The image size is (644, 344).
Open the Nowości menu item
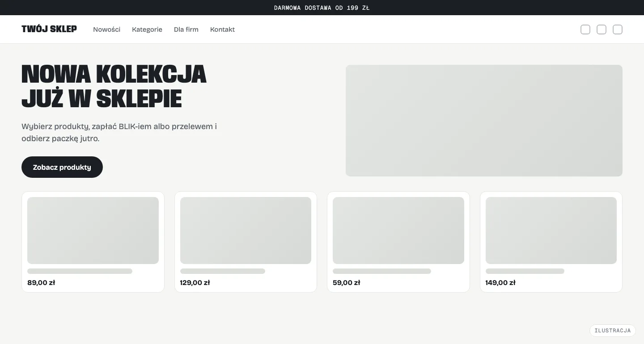pos(106,29)
